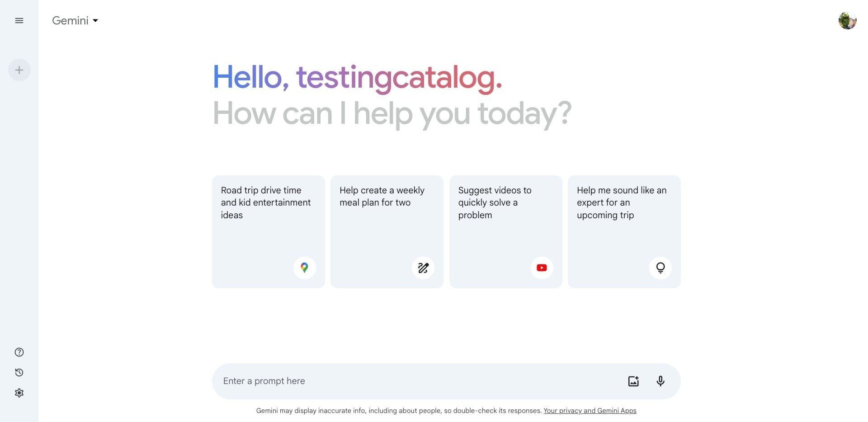The image size is (868, 422).
Task: Choose Suggest videos to solve a problem card
Action: 506,232
